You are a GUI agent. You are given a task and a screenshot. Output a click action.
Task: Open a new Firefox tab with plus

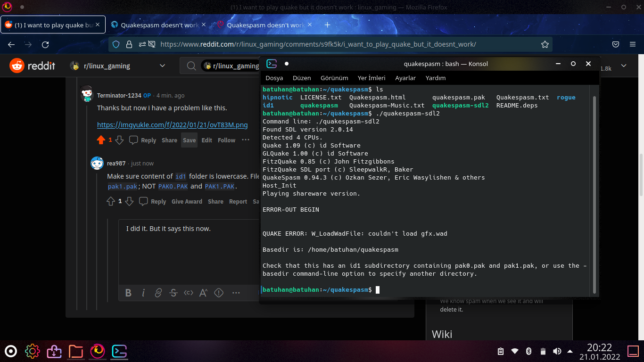pyautogui.click(x=328, y=25)
